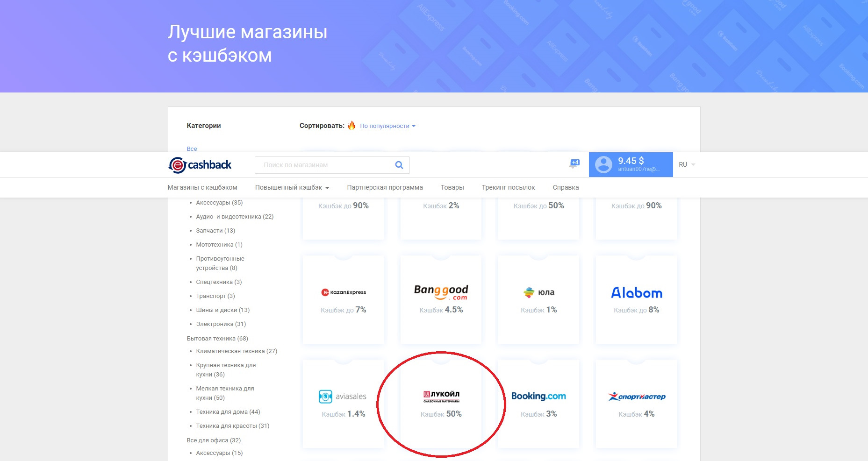The image size is (868, 461).
Task: Open the Alabom store card
Action: point(637,299)
